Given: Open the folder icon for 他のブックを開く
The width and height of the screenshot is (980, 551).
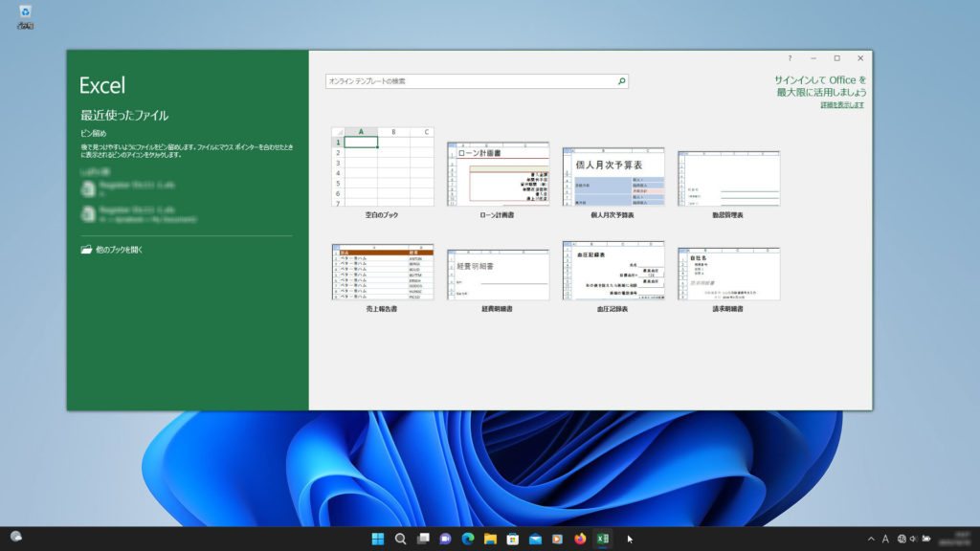Looking at the screenshot, I should (87, 250).
